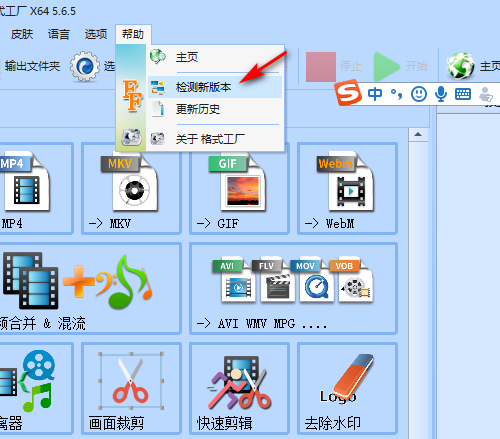Click the Sogou microphone voice input
Image resolution: width=500 pixels, height=439 pixels.
click(x=441, y=94)
